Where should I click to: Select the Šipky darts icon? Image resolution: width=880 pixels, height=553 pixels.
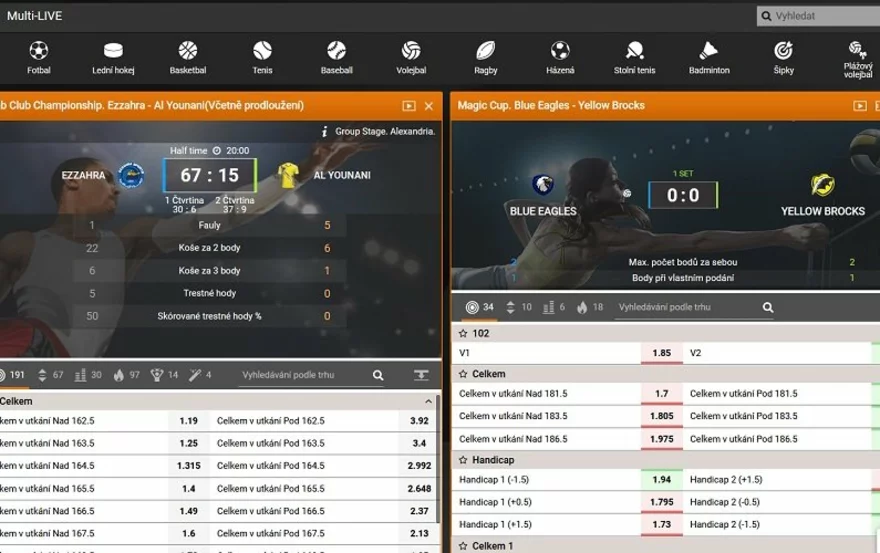783,57
